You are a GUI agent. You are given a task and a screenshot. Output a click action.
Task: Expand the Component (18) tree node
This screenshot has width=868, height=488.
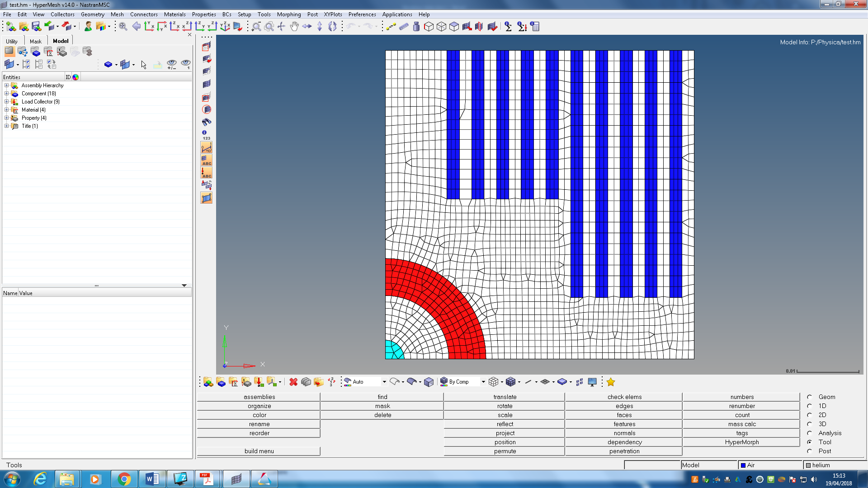(6, 94)
